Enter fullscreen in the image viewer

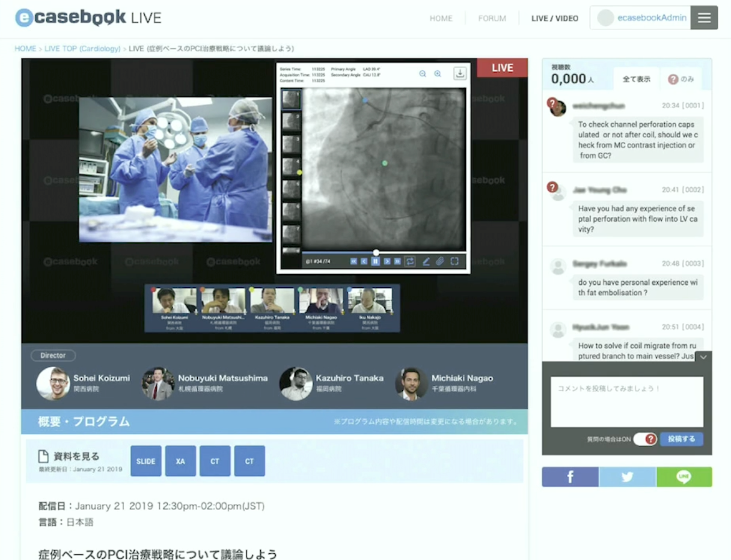pyautogui.click(x=454, y=261)
